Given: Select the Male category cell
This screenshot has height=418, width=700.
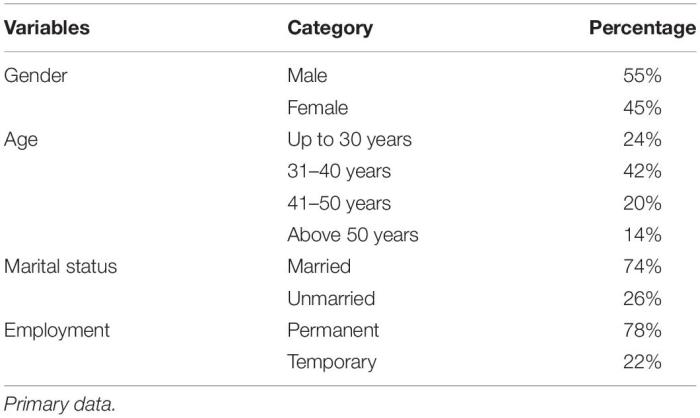Looking at the screenshot, I should click(307, 74).
